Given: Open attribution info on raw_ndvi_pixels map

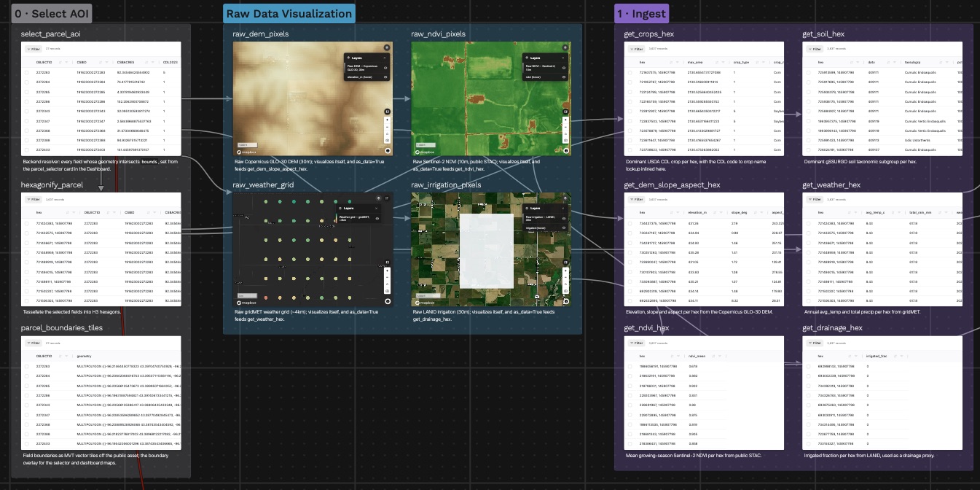Looking at the screenshot, I should tap(566, 150).
